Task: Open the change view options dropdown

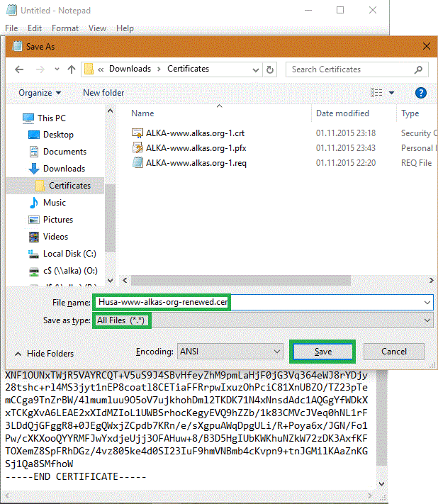Action: click(x=391, y=93)
